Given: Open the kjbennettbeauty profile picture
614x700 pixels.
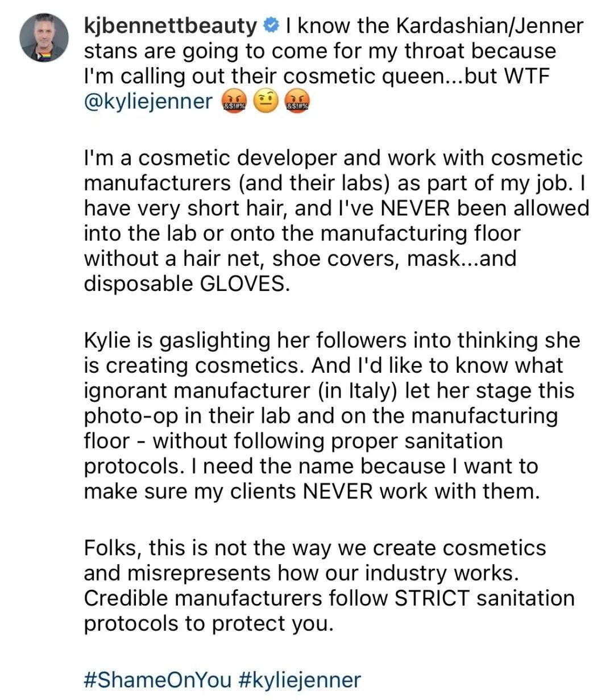Looking at the screenshot, I should click(x=44, y=38).
